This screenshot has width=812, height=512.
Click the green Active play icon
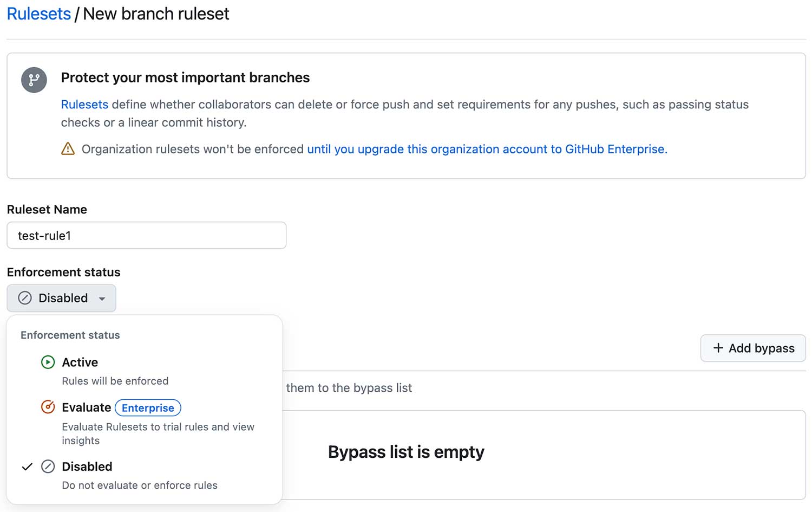48,362
